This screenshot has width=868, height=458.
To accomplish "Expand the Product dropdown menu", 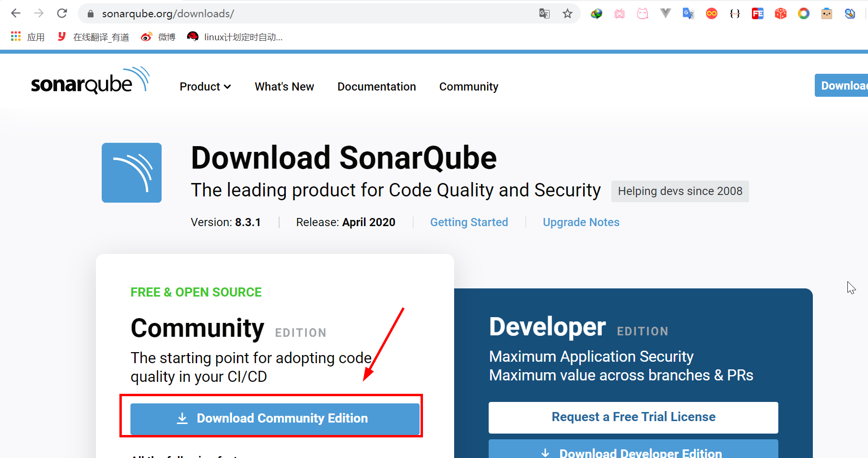I will tap(205, 87).
